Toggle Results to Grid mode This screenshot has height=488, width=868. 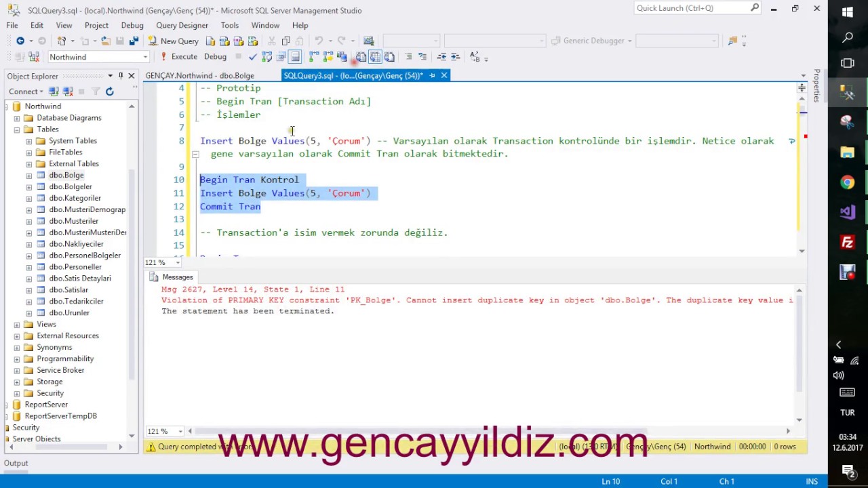375,57
